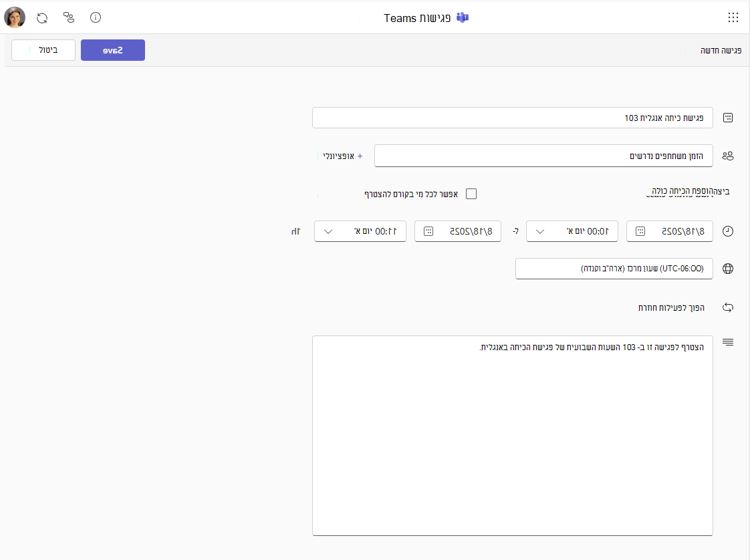Click the Teams logo icon

(463, 17)
